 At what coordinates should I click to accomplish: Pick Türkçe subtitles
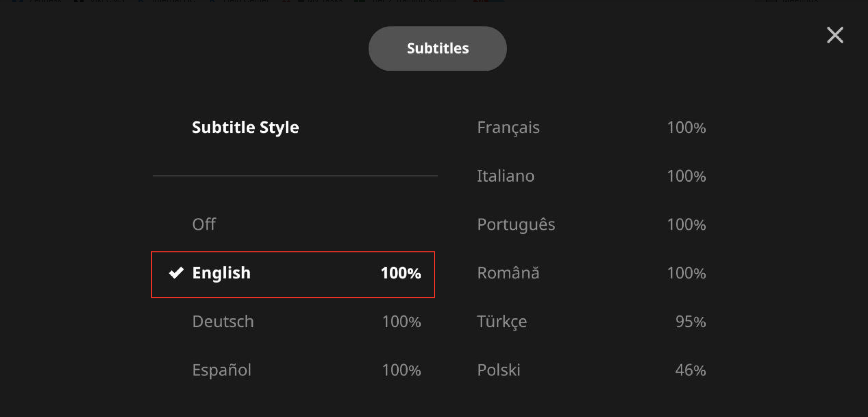pyautogui.click(x=592, y=322)
